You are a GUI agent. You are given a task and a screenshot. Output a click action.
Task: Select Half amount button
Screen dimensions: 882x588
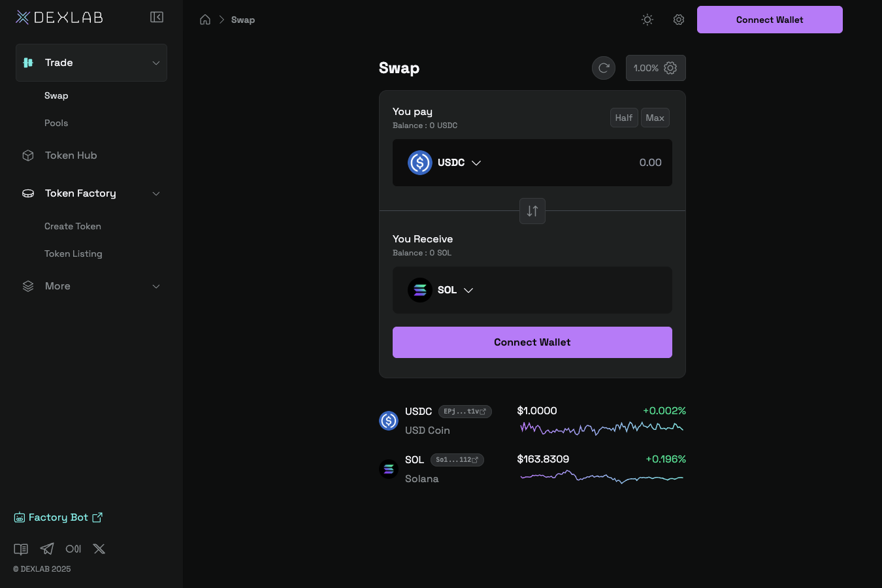point(624,118)
